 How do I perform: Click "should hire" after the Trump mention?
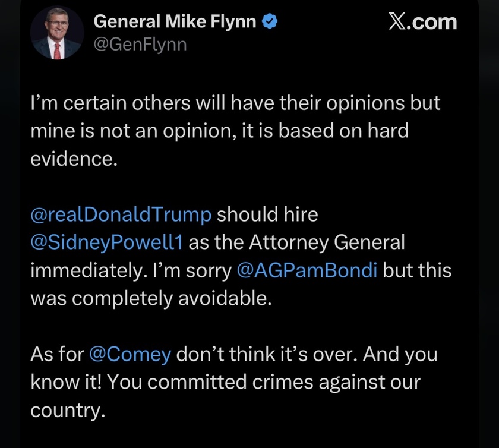(x=267, y=214)
